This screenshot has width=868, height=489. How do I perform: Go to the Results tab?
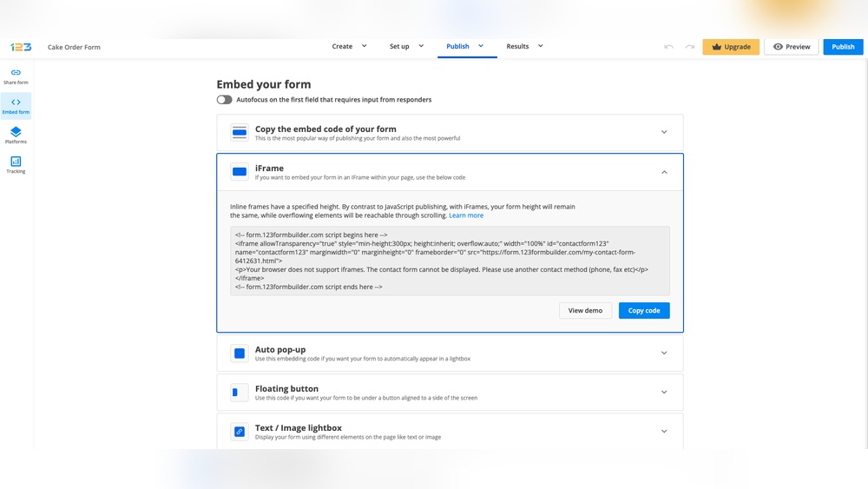pos(517,47)
